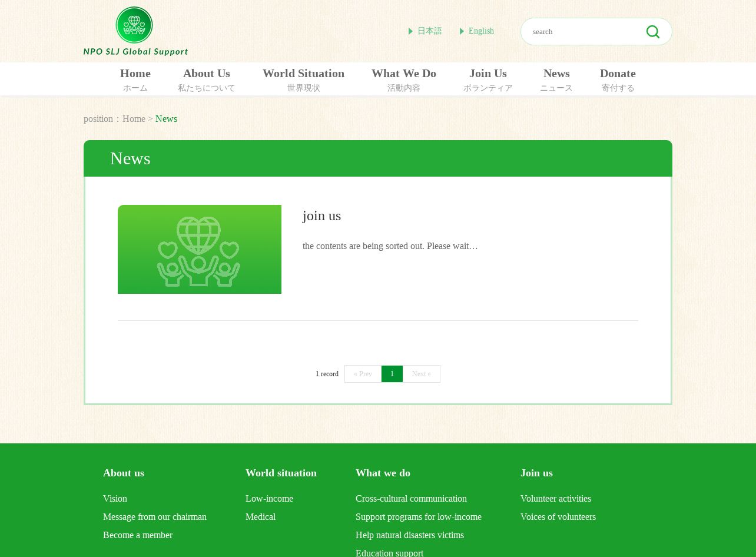Screen dimensions: 756x557
Task: Open the Donate menu item
Action: click(618, 79)
